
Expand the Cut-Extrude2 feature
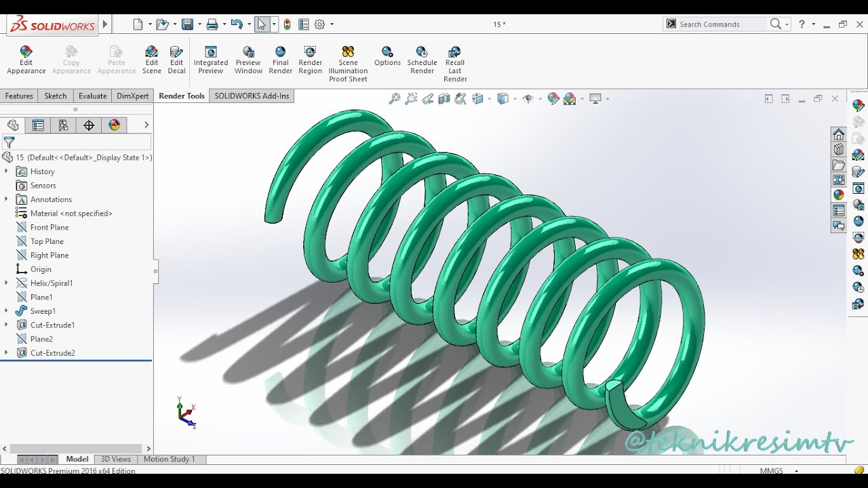(6, 353)
